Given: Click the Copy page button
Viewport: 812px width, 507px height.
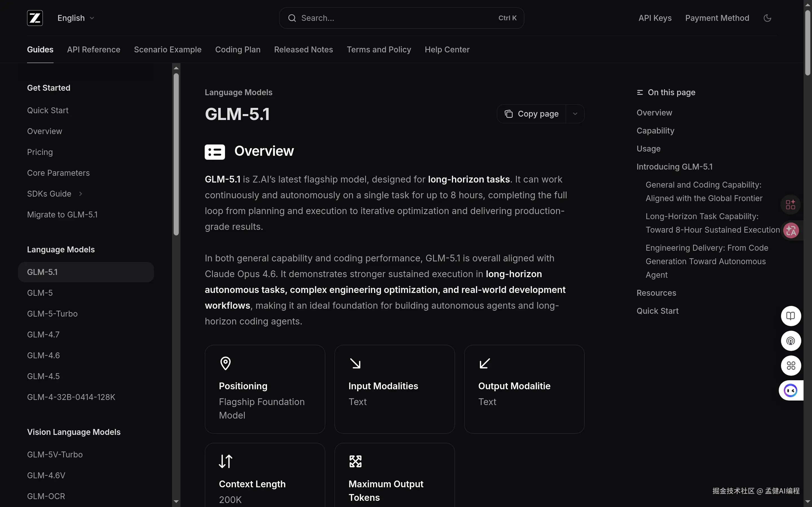Looking at the screenshot, I should coord(531,114).
